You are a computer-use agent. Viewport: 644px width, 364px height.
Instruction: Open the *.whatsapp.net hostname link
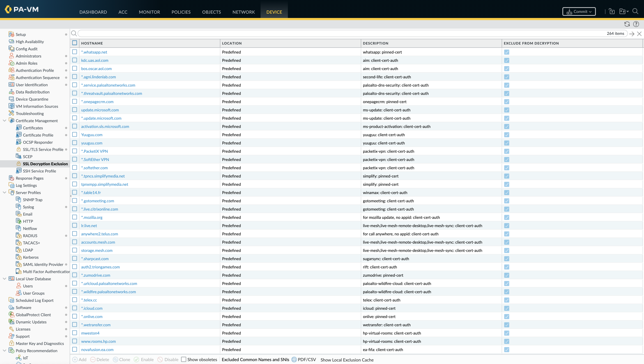(x=94, y=52)
